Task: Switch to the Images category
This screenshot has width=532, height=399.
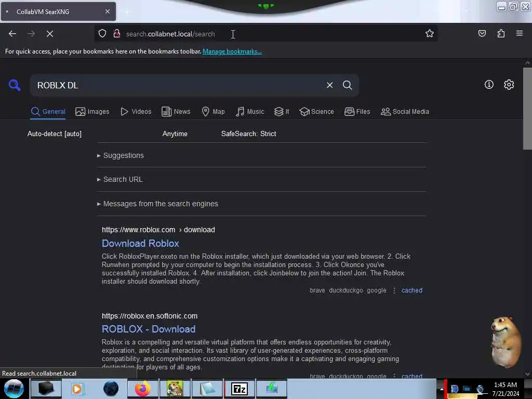Action: click(92, 112)
